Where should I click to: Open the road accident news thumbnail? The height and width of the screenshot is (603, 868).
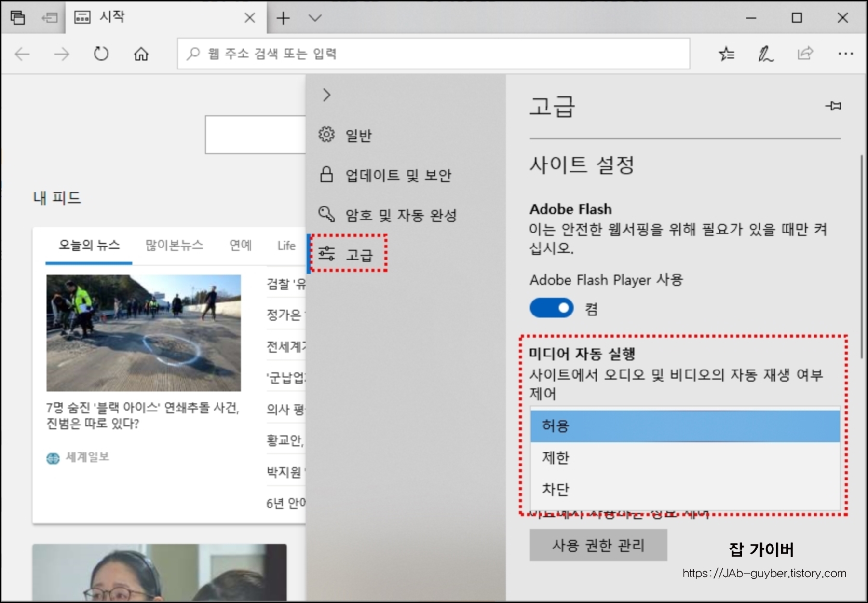(x=143, y=333)
